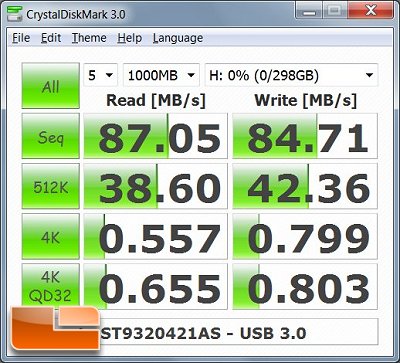The image size is (400, 363).
Task: Click the 4K write result 0.799
Action: coord(305,237)
